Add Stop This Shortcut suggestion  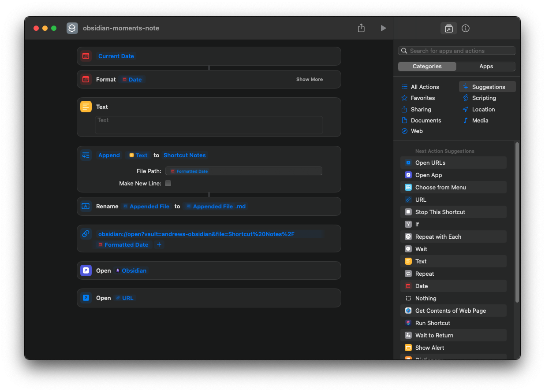tap(453, 212)
